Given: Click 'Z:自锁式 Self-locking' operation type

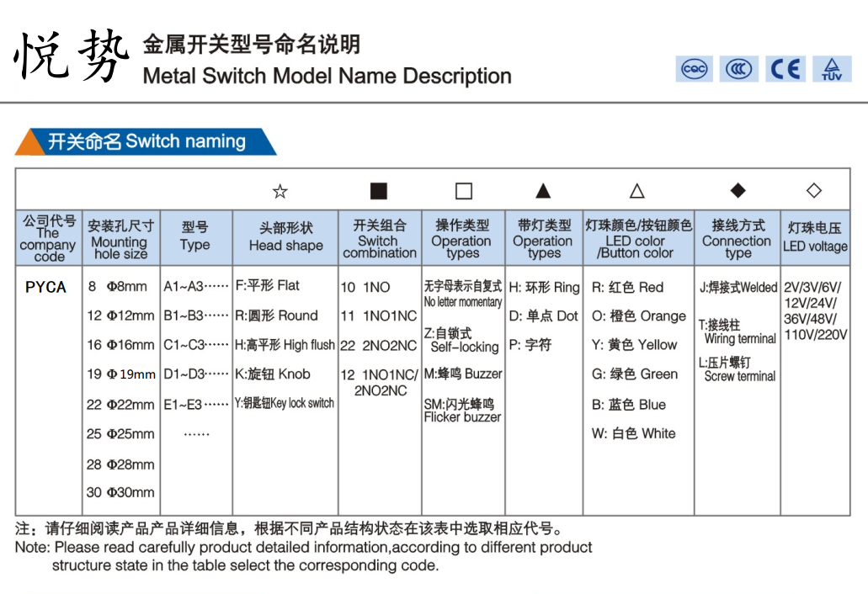Looking at the screenshot, I should (461, 340).
